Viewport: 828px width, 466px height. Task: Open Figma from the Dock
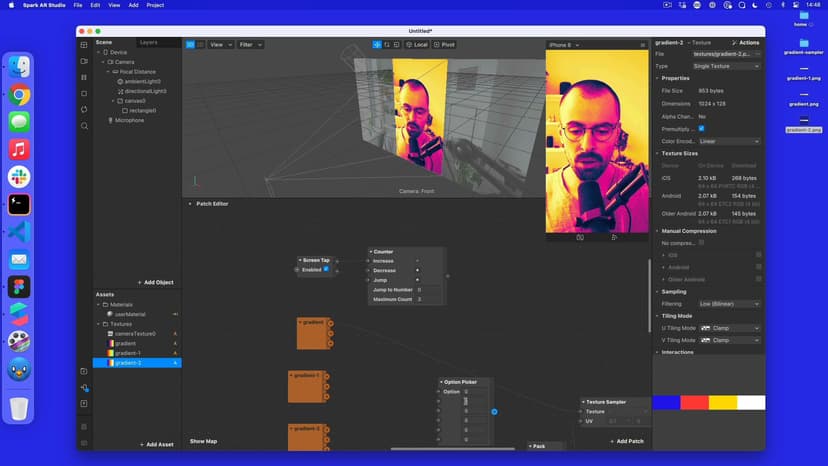(19, 287)
